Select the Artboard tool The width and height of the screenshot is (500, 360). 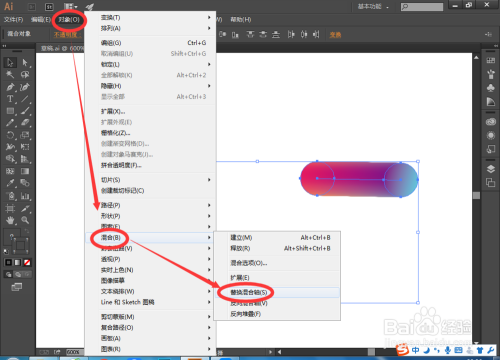click(10, 208)
